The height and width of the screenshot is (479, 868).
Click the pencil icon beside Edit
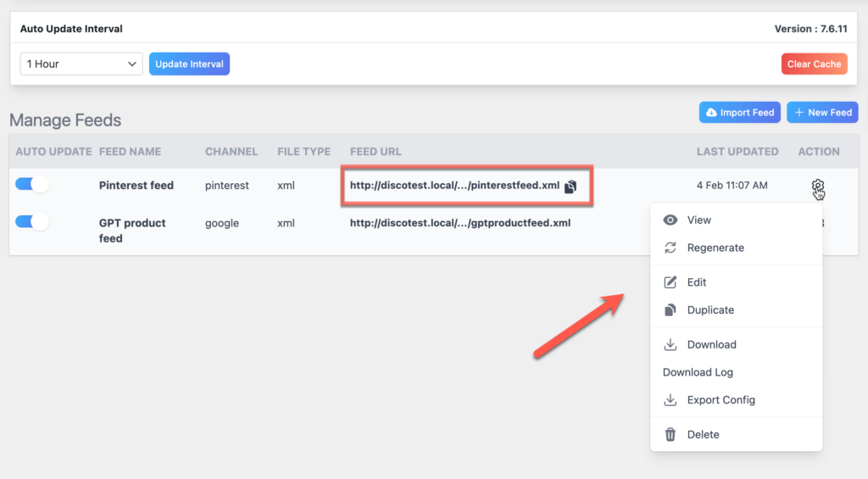[x=670, y=281]
